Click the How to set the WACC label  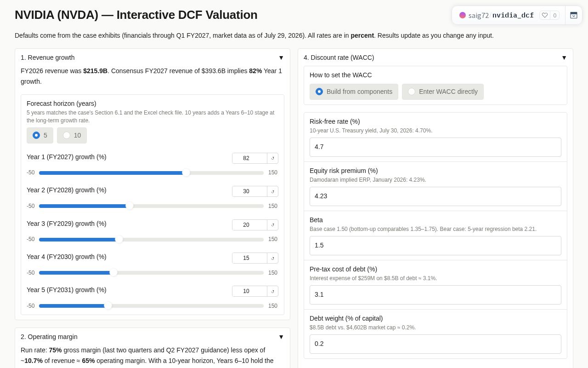click(x=341, y=75)
